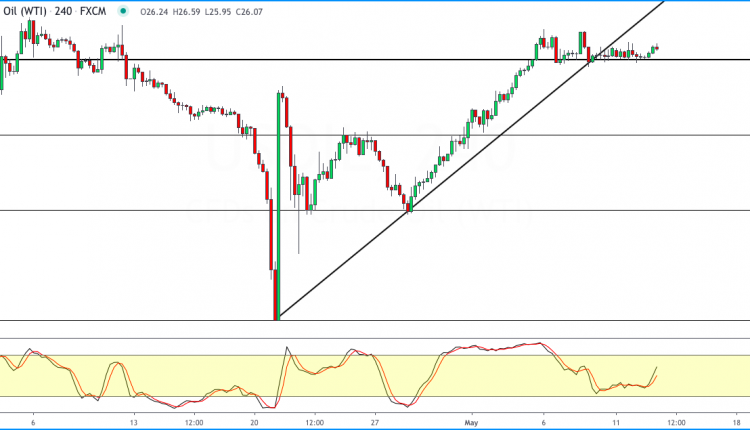Click the 18 date label on the time axis

(737, 423)
